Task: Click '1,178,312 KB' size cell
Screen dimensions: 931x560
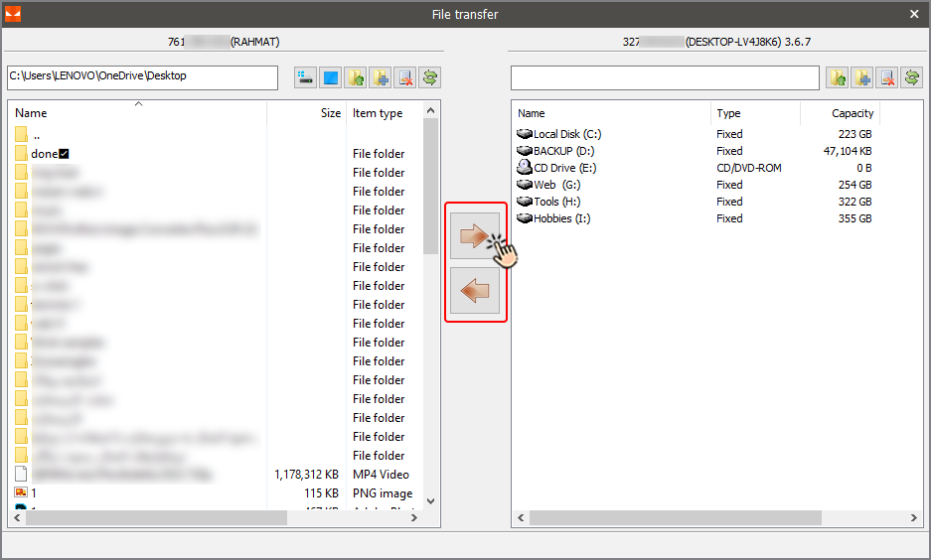Action: [x=306, y=474]
